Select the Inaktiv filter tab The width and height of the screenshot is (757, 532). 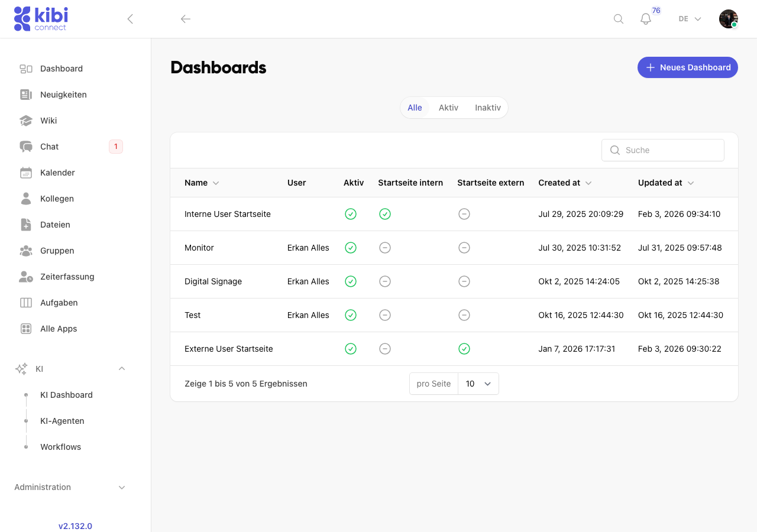point(487,108)
